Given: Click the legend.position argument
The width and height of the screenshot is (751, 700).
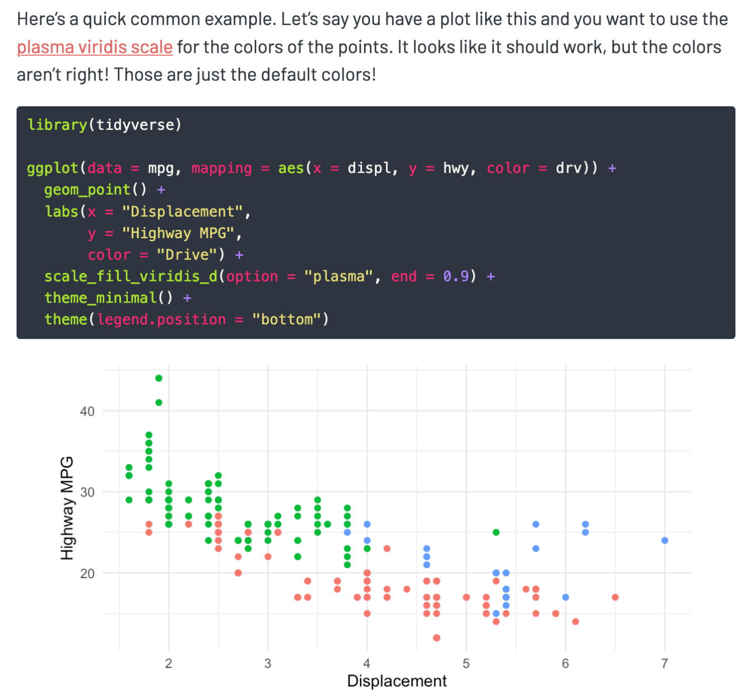Looking at the screenshot, I should coord(162,319).
